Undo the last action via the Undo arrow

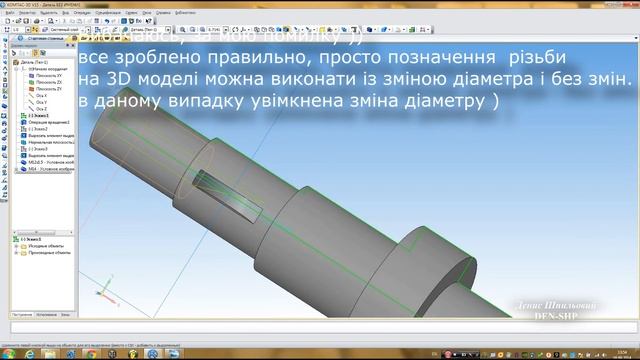coord(107,21)
